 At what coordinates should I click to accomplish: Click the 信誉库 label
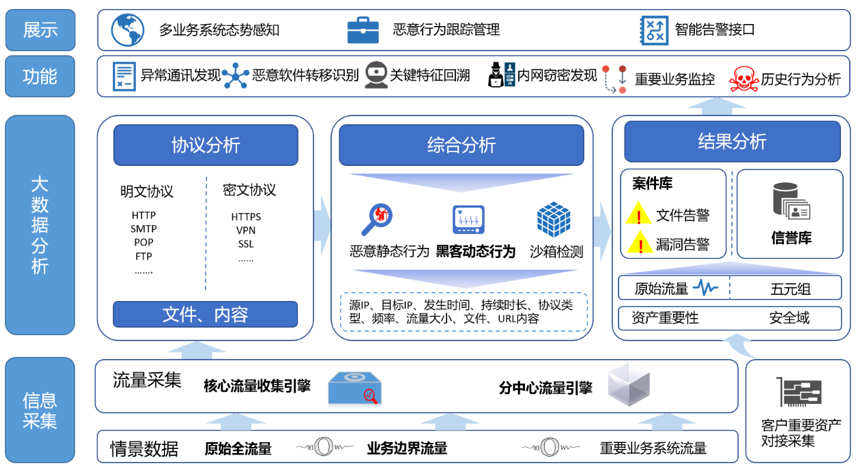point(791,238)
